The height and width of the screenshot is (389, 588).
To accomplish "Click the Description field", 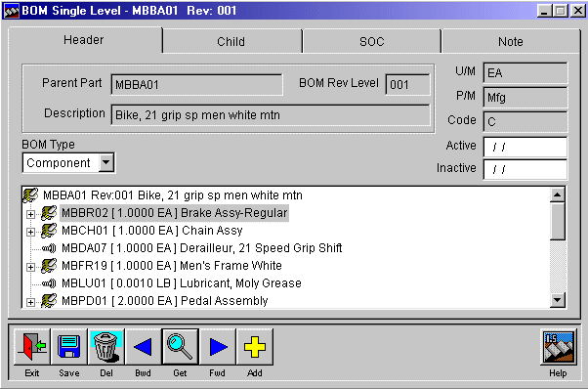I will click(x=271, y=114).
